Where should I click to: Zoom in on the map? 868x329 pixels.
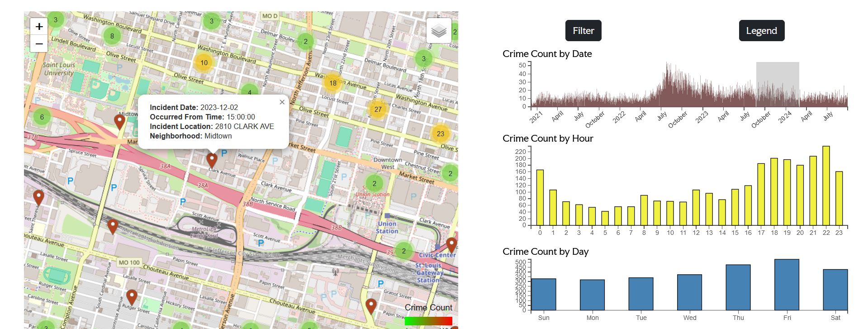[39, 27]
